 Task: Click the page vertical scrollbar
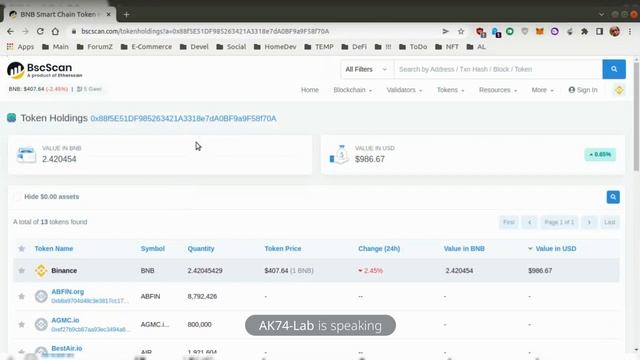(636, 116)
